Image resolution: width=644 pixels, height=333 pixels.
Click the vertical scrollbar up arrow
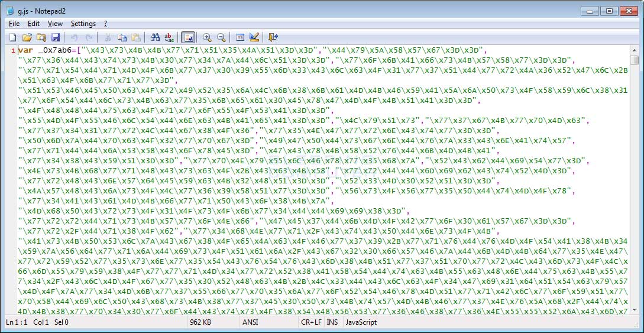pos(635,50)
